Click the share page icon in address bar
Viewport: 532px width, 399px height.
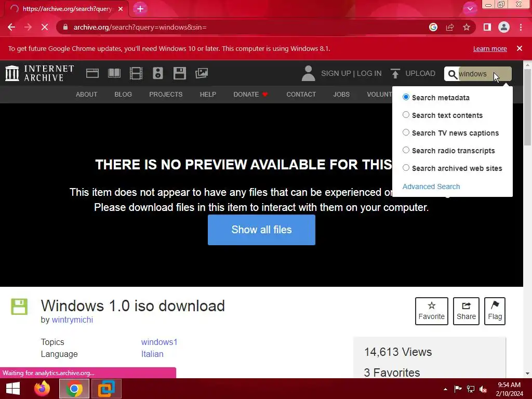click(450, 27)
